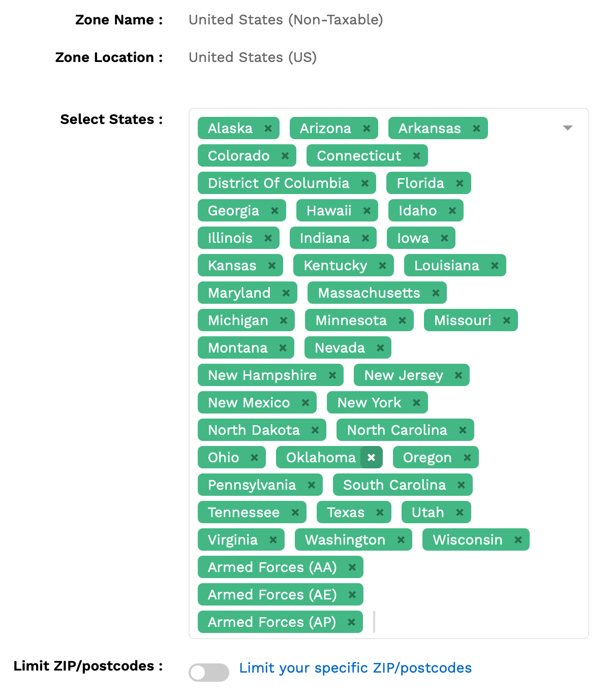The width and height of the screenshot is (611, 700).
Task: Click the Limit your specific ZIP/postcodes link
Action: pyautogui.click(x=355, y=668)
